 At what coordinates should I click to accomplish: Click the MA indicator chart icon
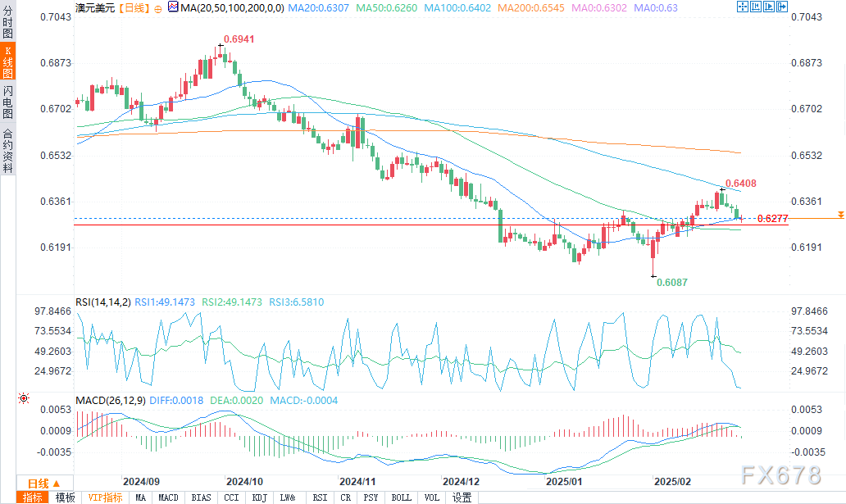pos(173,7)
